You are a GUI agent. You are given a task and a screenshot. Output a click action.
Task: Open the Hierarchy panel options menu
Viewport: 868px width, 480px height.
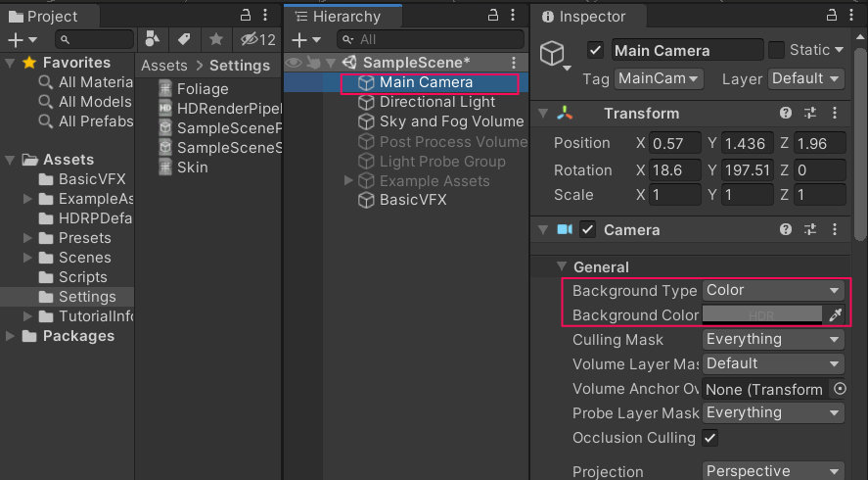[513, 16]
